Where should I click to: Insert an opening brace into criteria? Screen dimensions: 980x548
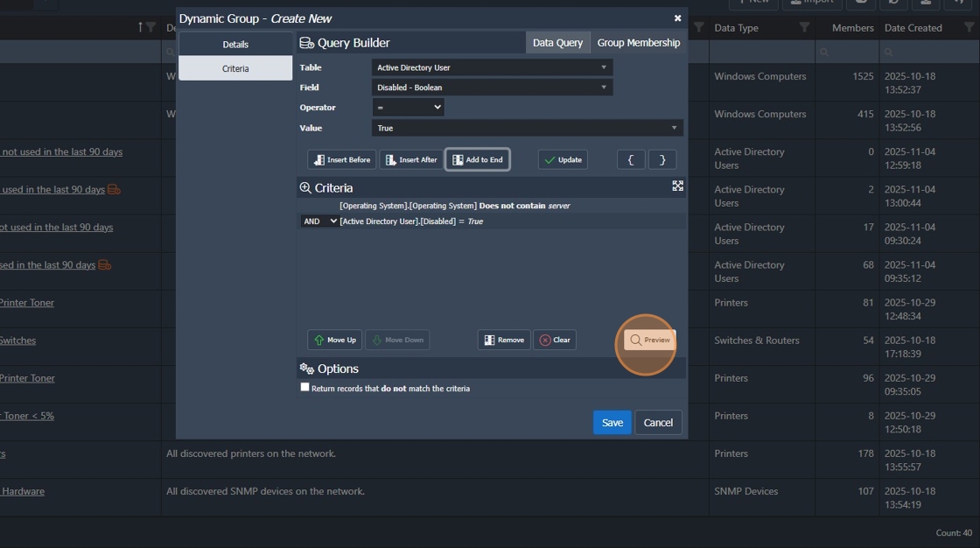631,159
